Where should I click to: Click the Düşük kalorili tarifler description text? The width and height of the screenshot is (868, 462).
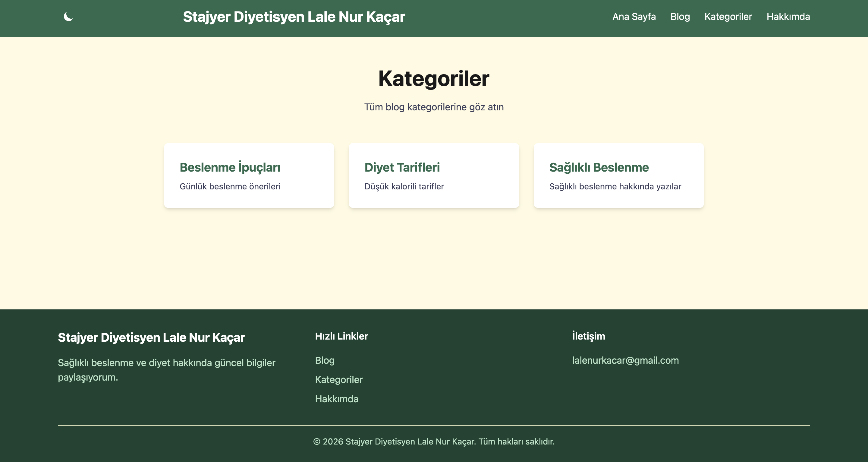coord(404,186)
